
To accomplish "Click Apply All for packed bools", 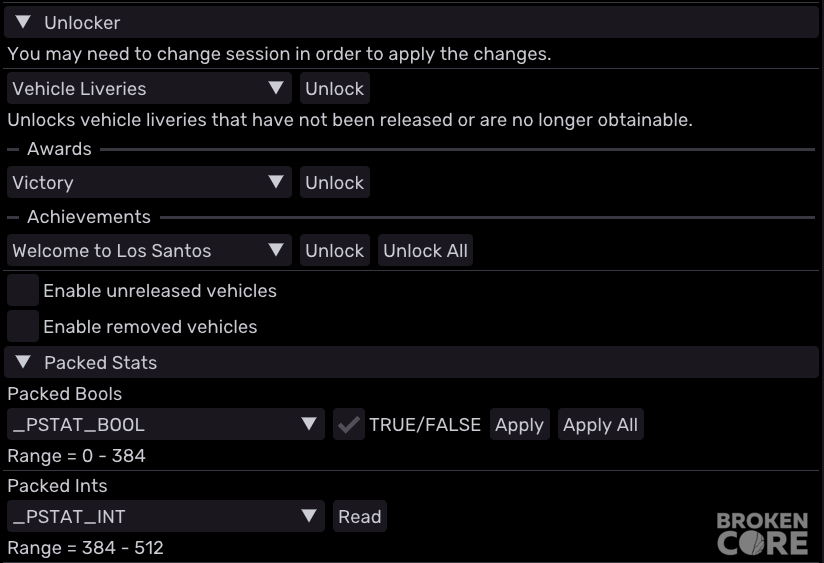I will [x=601, y=424].
